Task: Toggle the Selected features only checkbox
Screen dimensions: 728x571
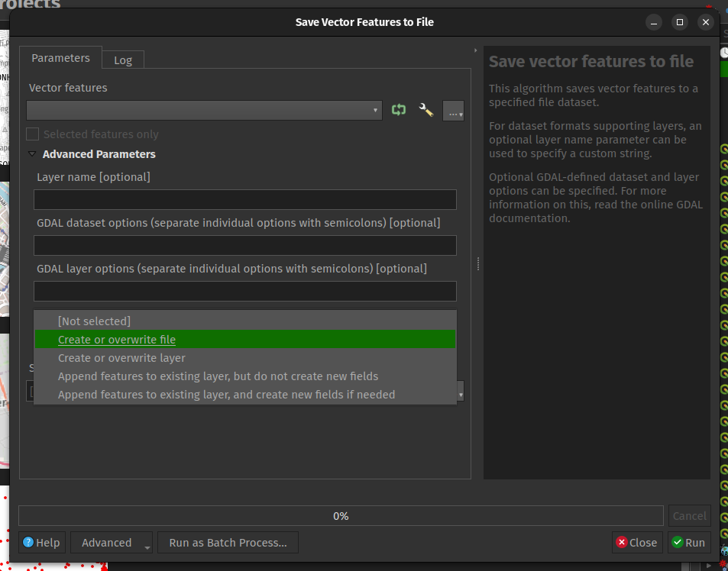Action: pyautogui.click(x=33, y=134)
